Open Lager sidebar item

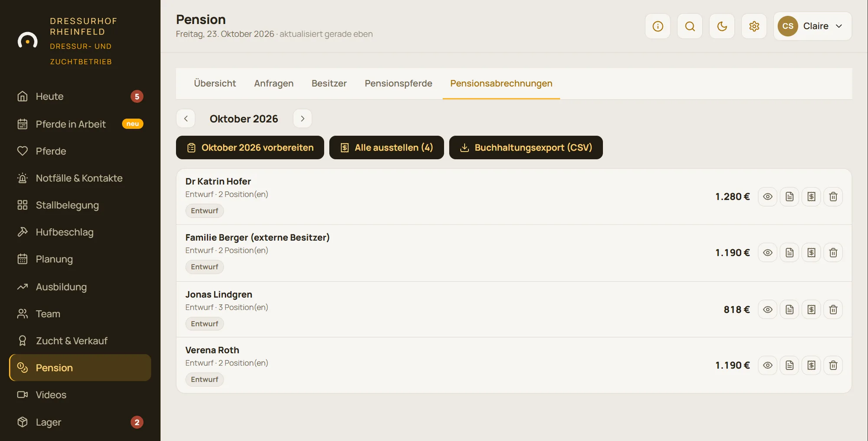coord(80,422)
